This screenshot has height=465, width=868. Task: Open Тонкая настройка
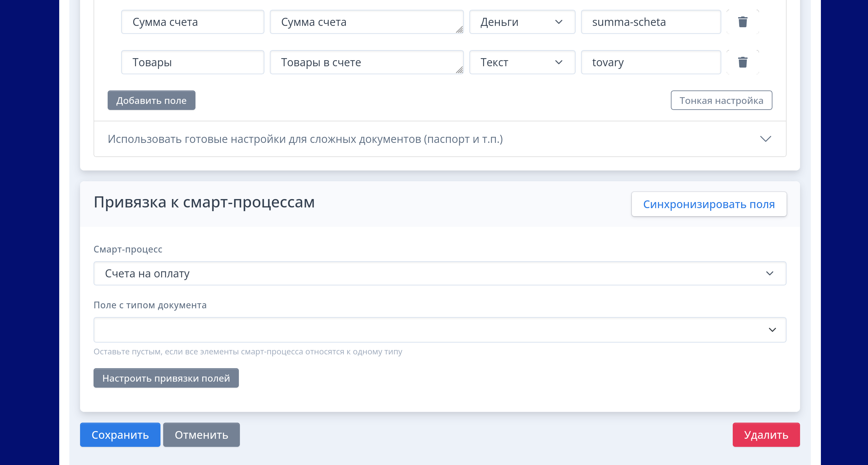[721, 100]
